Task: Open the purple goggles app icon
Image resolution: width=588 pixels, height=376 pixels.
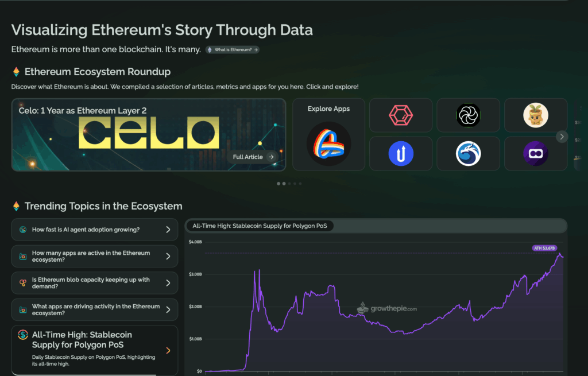Action: click(x=535, y=154)
